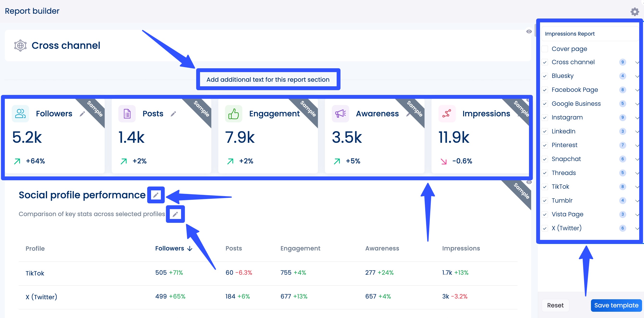
Task: Edit the Followers card title with the pencil icon
Action: [82, 114]
